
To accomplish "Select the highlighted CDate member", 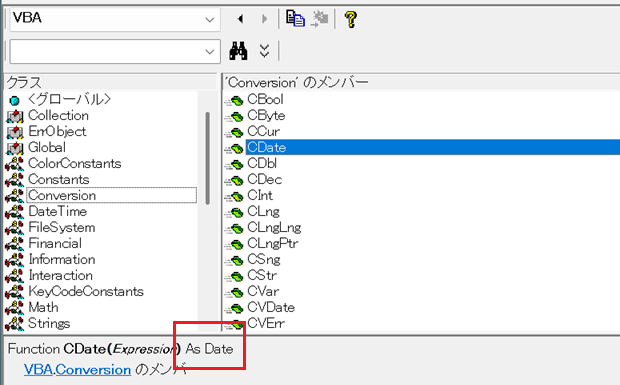I will pyautogui.click(x=433, y=147).
